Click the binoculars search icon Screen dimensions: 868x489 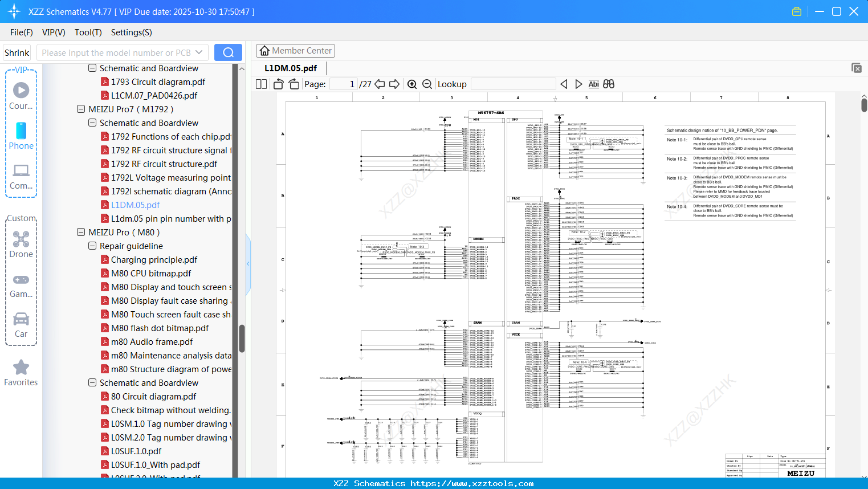609,84
